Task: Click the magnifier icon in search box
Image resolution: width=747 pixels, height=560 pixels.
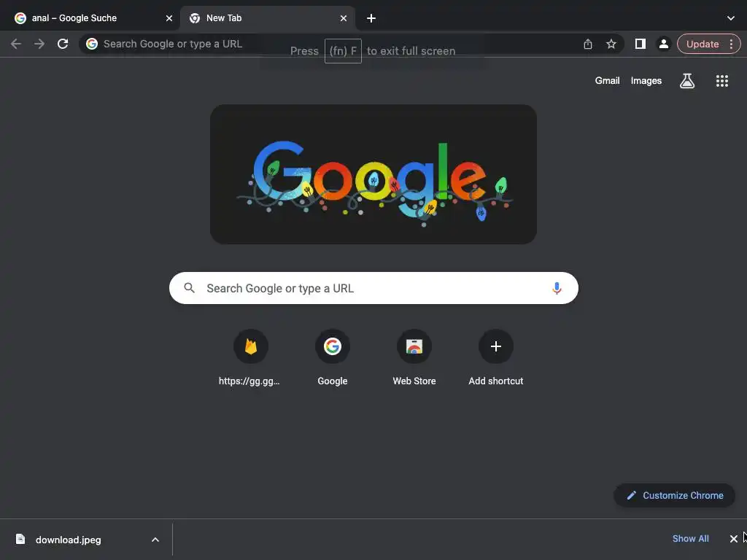Action: (x=189, y=288)
